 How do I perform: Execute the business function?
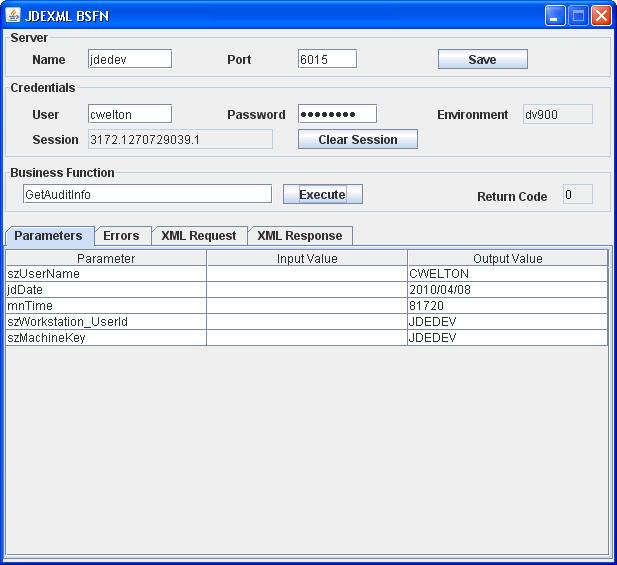point(322,195)
